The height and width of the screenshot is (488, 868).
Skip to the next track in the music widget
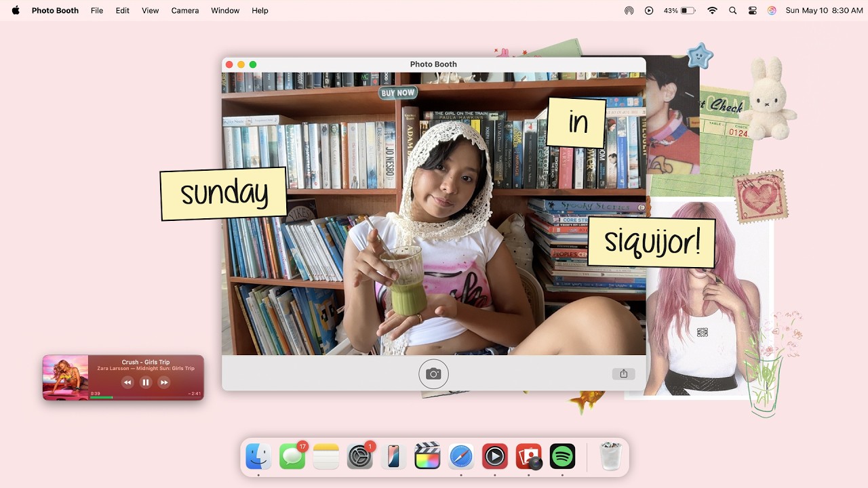[163, 382]
